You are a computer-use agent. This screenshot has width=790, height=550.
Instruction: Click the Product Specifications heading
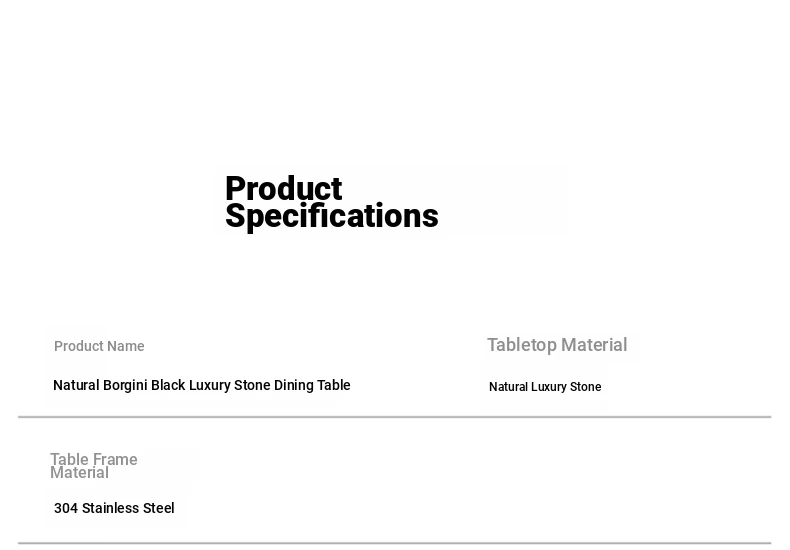331,203
